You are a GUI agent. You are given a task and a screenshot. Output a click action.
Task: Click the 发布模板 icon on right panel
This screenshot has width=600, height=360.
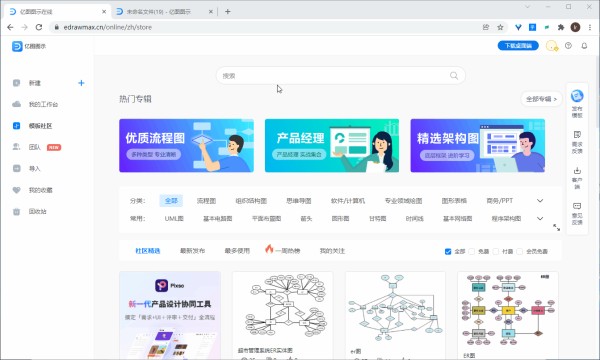click(577, 96)
